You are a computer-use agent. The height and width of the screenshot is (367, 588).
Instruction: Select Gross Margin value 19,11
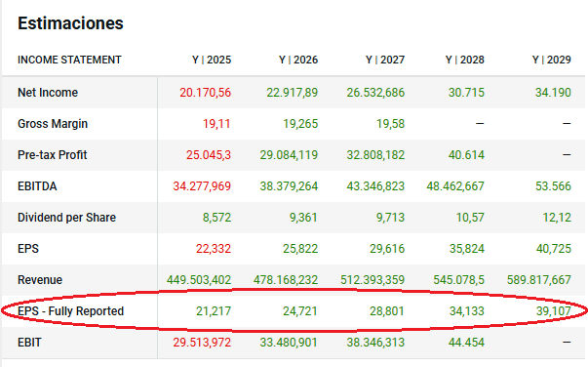(x=216, y=123)
